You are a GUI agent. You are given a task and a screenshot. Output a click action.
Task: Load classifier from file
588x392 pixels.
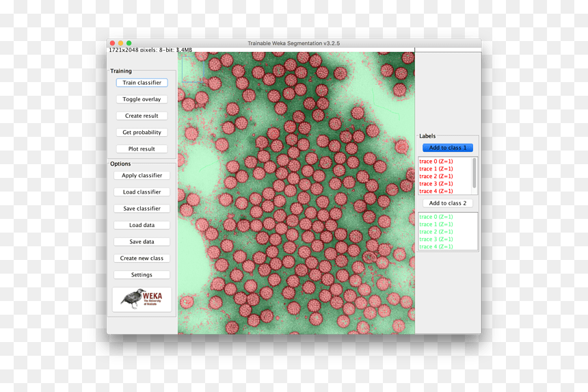142,192
